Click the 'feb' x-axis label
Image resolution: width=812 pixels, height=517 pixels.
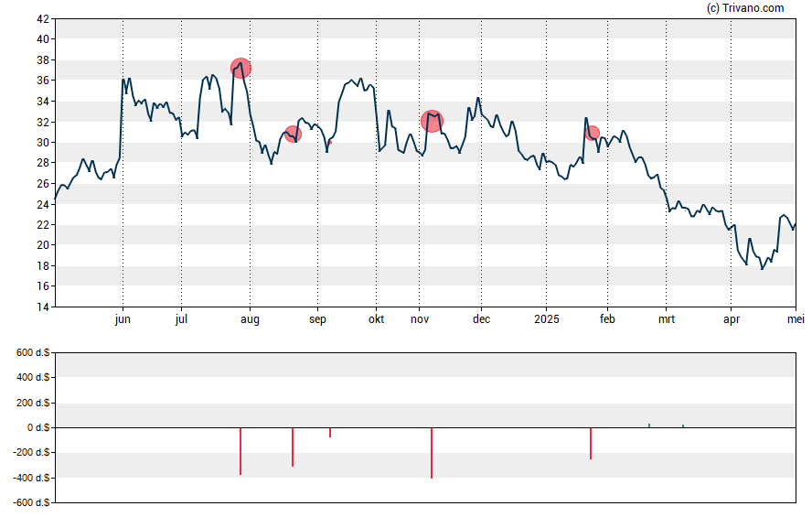(x=607, y=319)
